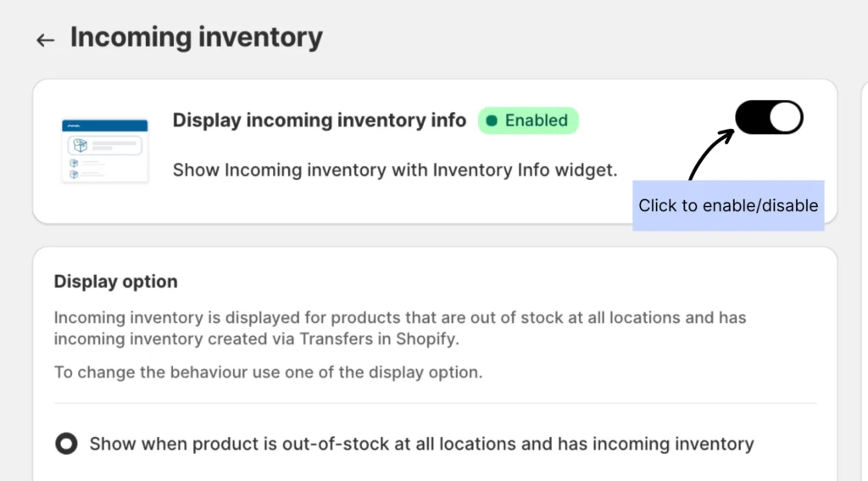
Task: Select the out-of-stock at all locations radio button
Action: point(66,444)
